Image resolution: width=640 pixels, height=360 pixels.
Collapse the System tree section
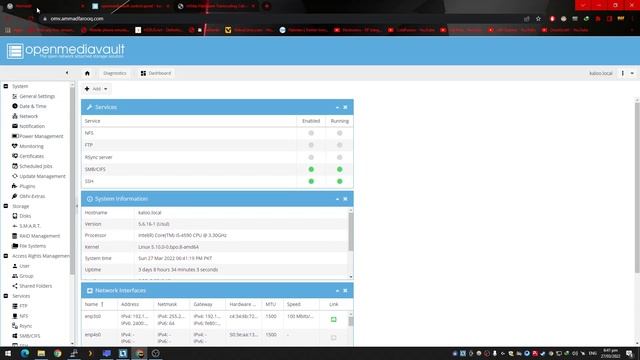pos(6,86)
